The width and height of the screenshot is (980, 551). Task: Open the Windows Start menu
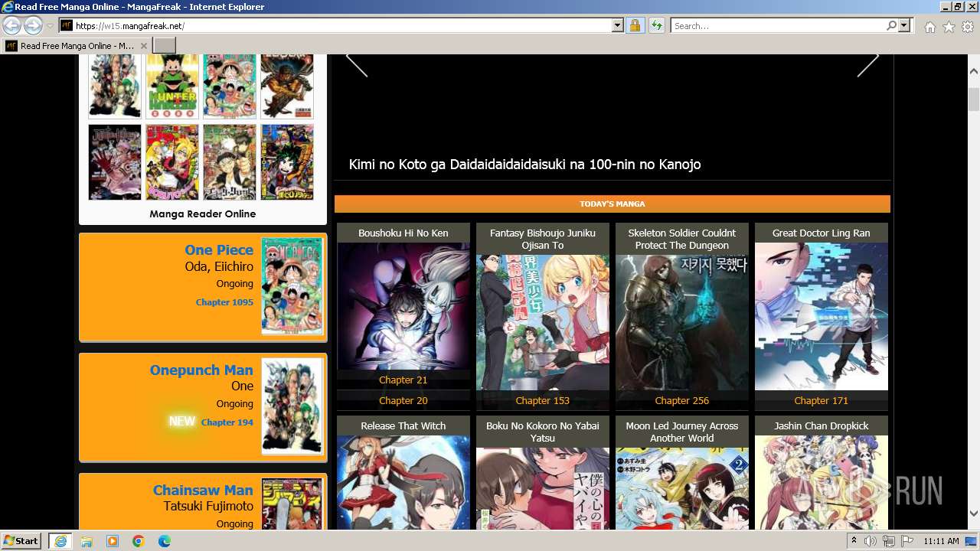(x=21, y=540)
